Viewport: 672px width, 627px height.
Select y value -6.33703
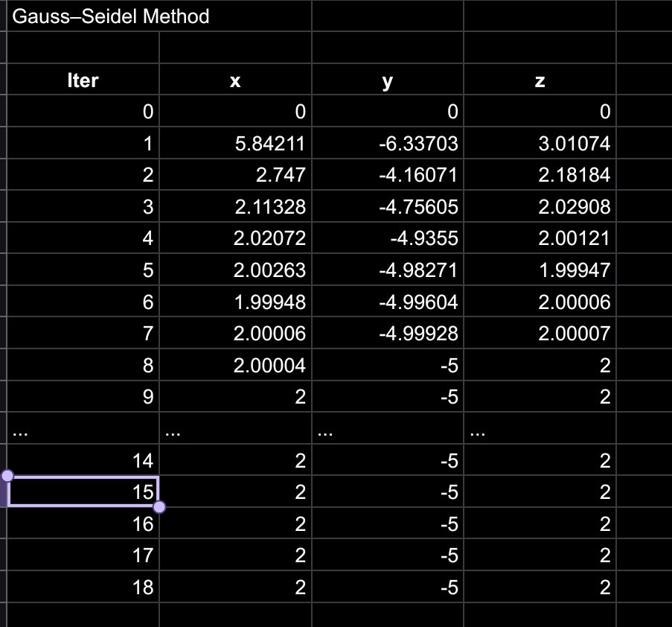(x=388, y=143)
